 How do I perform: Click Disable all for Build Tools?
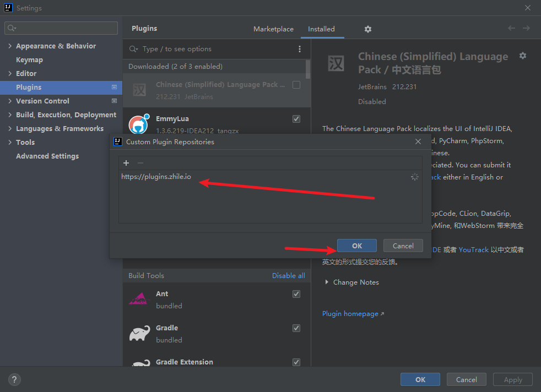tap(289, 275)
